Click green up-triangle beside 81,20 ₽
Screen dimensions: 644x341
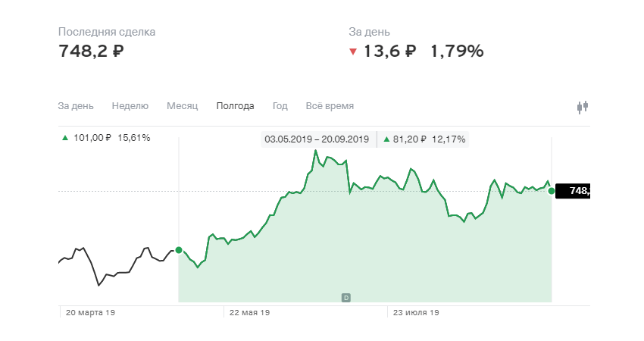click(387, 139)
